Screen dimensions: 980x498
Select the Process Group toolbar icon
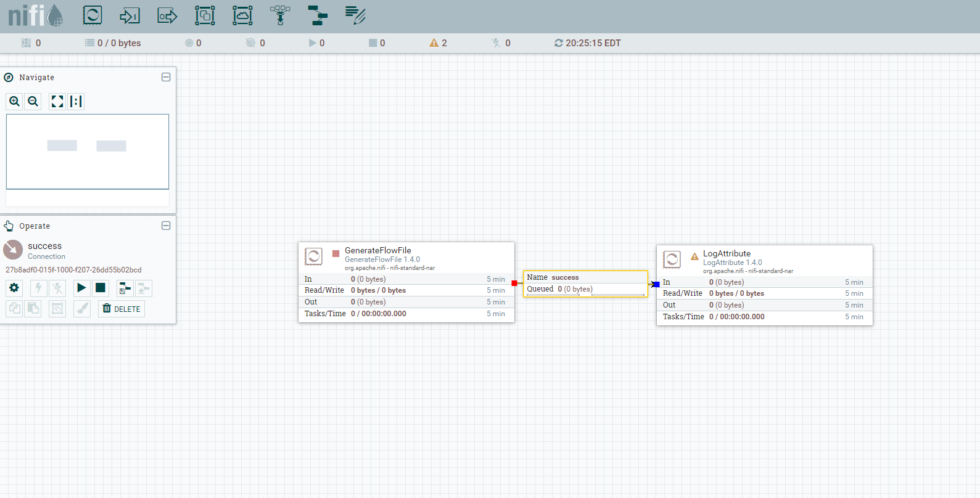(205, 15)
